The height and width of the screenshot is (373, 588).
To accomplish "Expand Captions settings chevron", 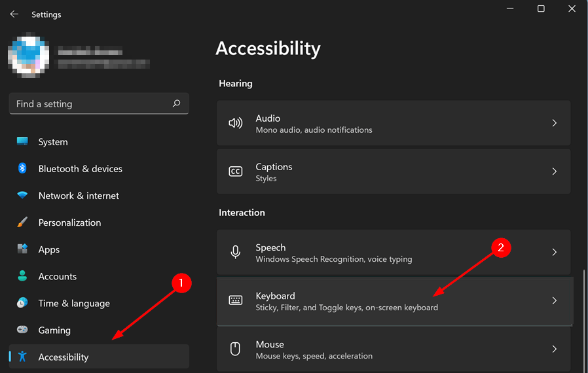I will coord(554,171).
